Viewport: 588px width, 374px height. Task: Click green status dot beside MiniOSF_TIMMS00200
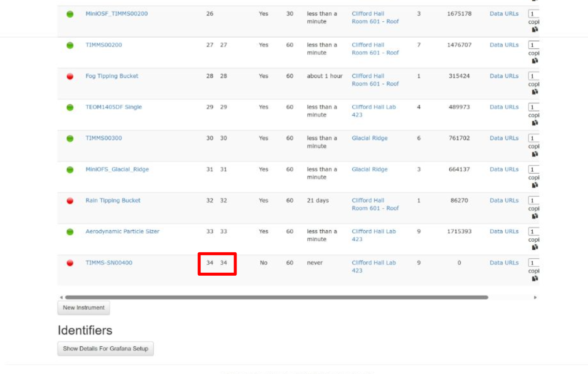pos(70,14)
